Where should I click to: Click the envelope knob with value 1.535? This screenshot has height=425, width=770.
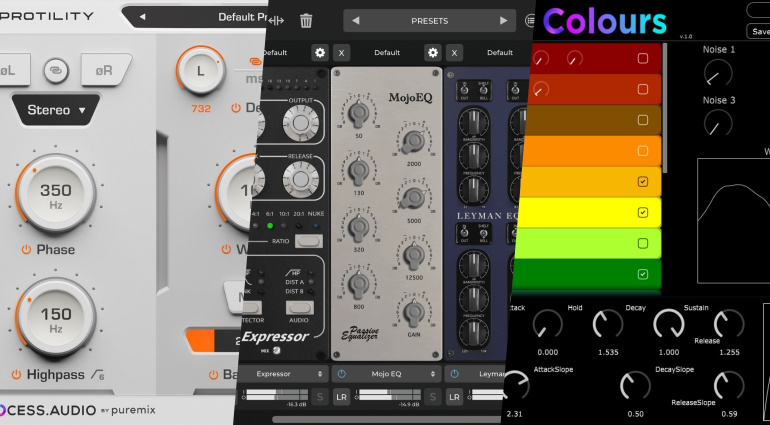[x=608, y=325]
